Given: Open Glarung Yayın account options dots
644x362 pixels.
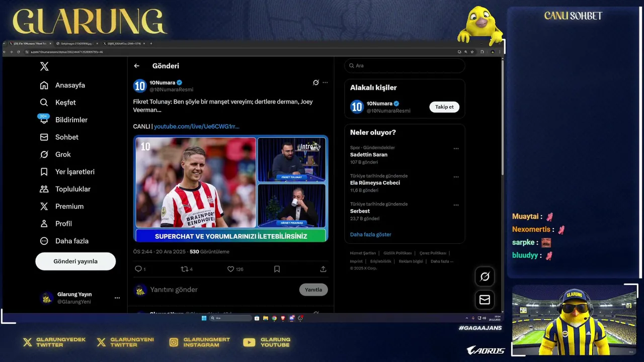Looking at the screenshot, I should (x=117, y=298).
